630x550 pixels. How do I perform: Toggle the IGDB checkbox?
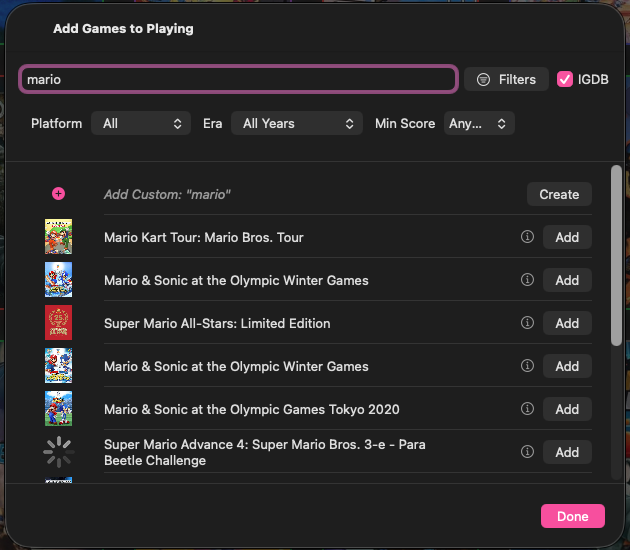(565, 79)
